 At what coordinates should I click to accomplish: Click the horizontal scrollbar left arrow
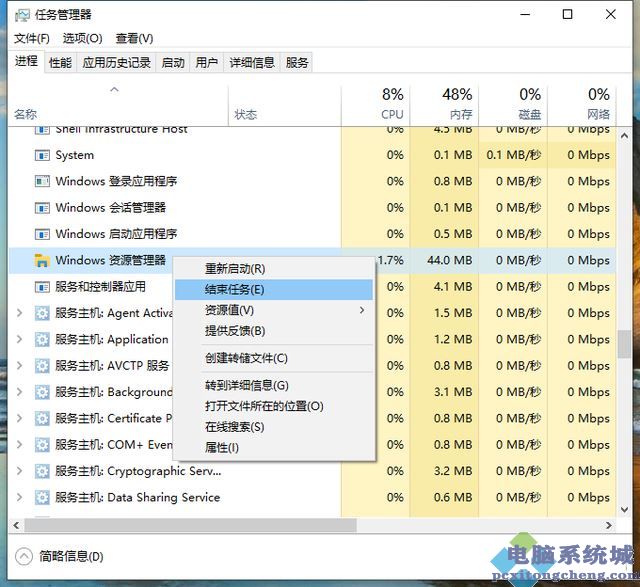tap(16, 525)
